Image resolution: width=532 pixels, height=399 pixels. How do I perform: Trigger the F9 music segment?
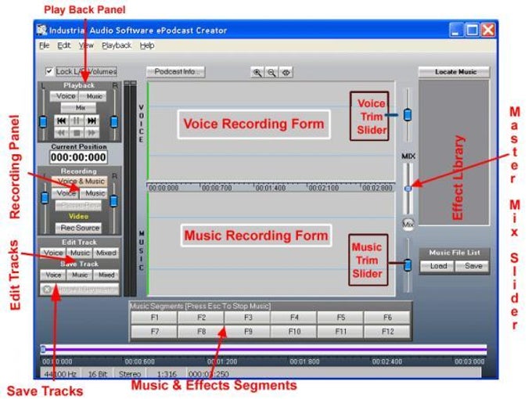(248, 332)
